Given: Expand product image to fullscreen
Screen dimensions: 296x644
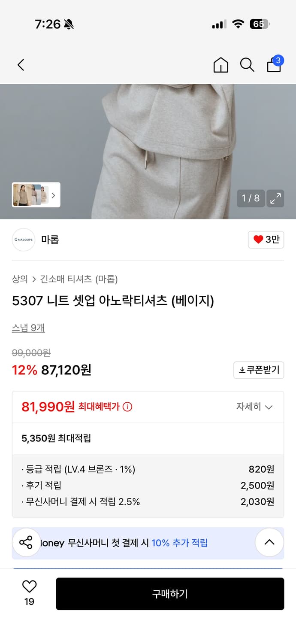Looking at the screenshot, I should [x=275, y=198].
